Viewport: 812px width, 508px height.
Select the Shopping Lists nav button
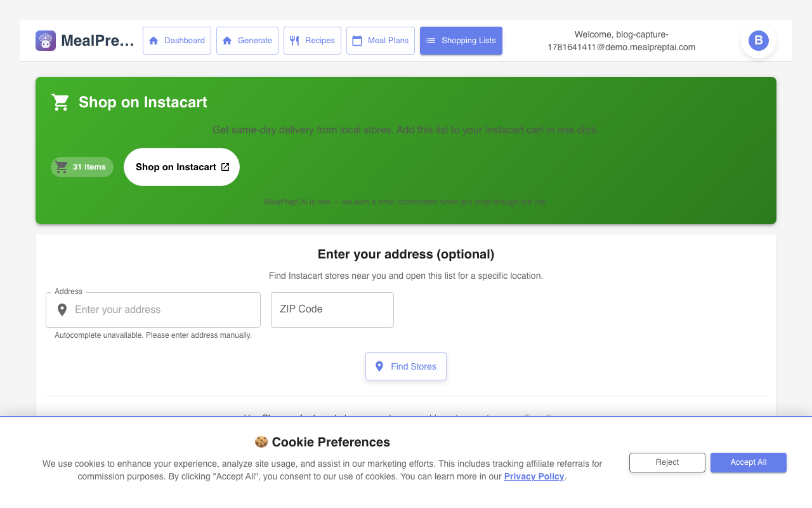click(461, 41)
